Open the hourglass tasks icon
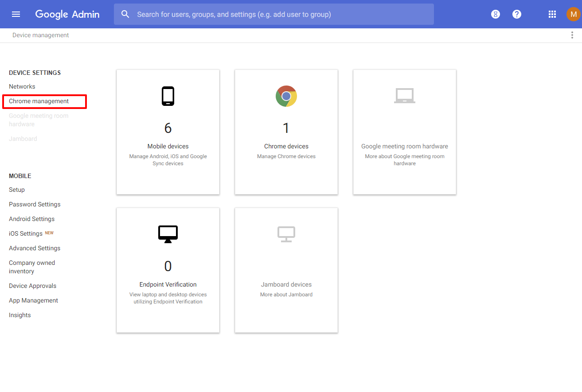This screenshot has height=392, width=582. click(x=496, y=14)
